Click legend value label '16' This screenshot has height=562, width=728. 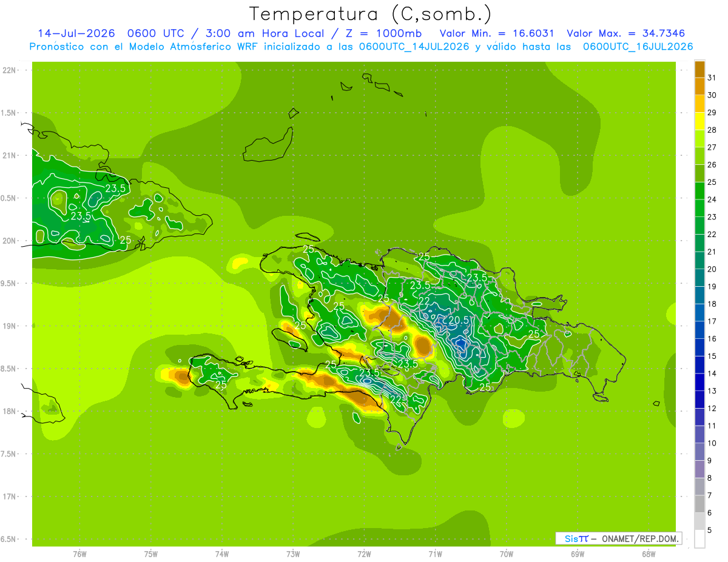712,339
